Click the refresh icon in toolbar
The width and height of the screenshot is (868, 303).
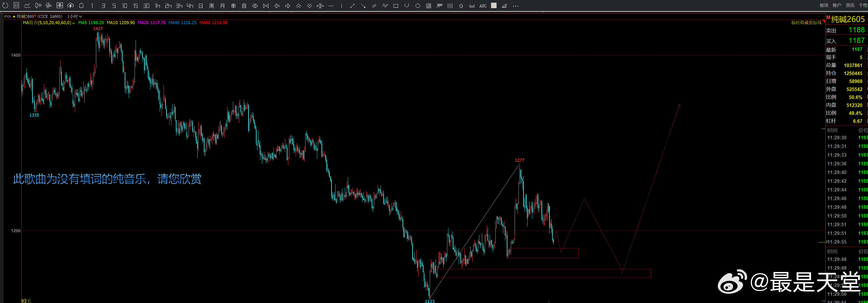tap(5, 6)
